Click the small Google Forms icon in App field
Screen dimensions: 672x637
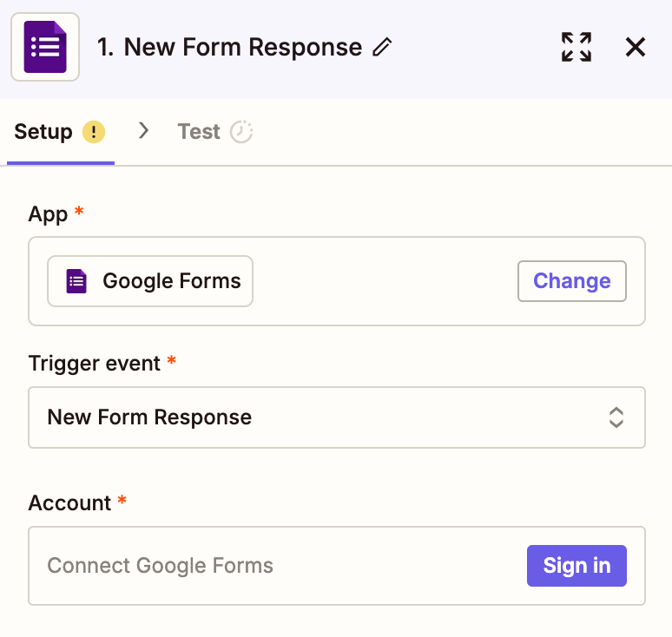[x=77, y=281]
